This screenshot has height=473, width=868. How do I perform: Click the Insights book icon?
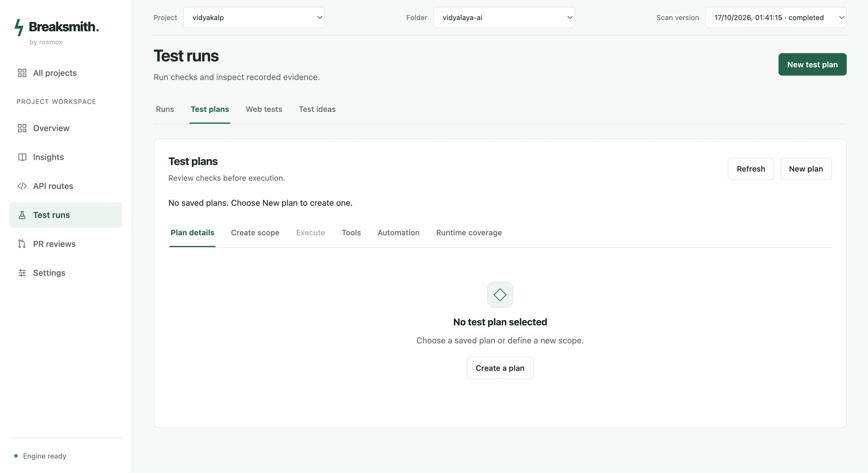pyautogui.click(x=22, y=157)
